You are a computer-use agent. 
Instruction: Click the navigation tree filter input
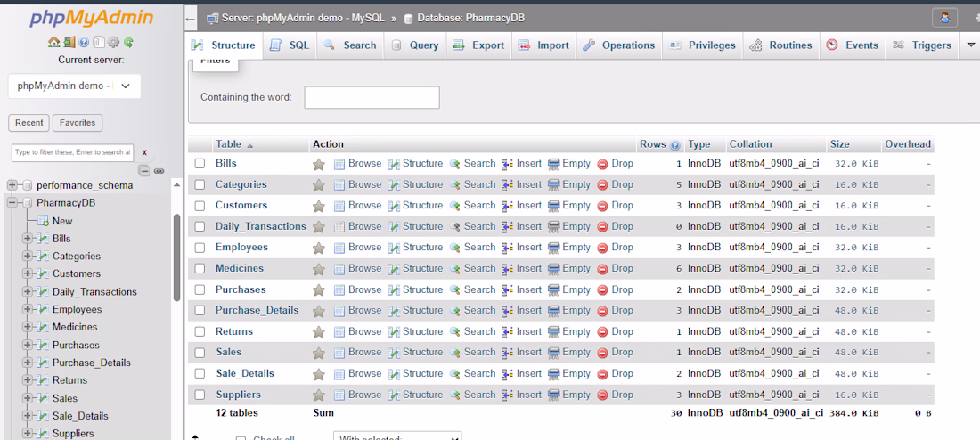point(72,152)
